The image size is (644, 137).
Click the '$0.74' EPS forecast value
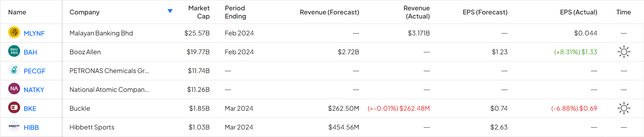point(499,108)
